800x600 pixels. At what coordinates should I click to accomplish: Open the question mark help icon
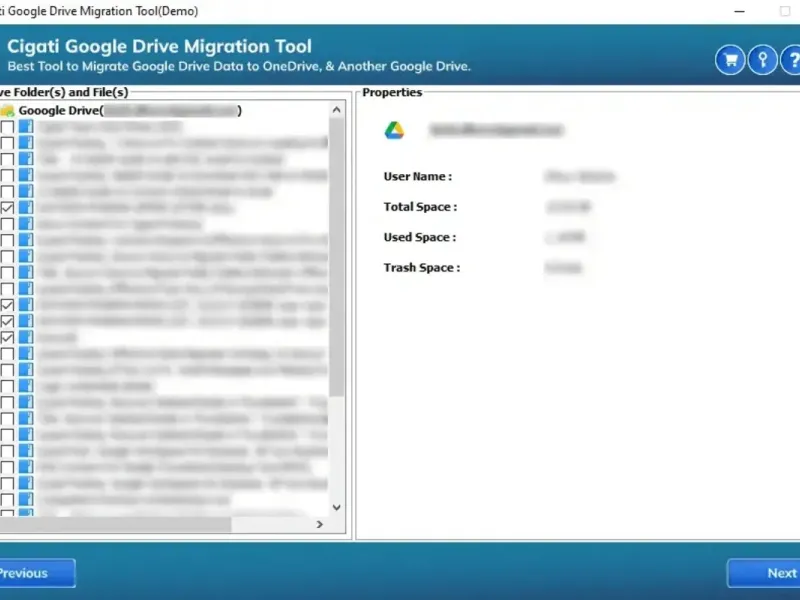[791, 60]
